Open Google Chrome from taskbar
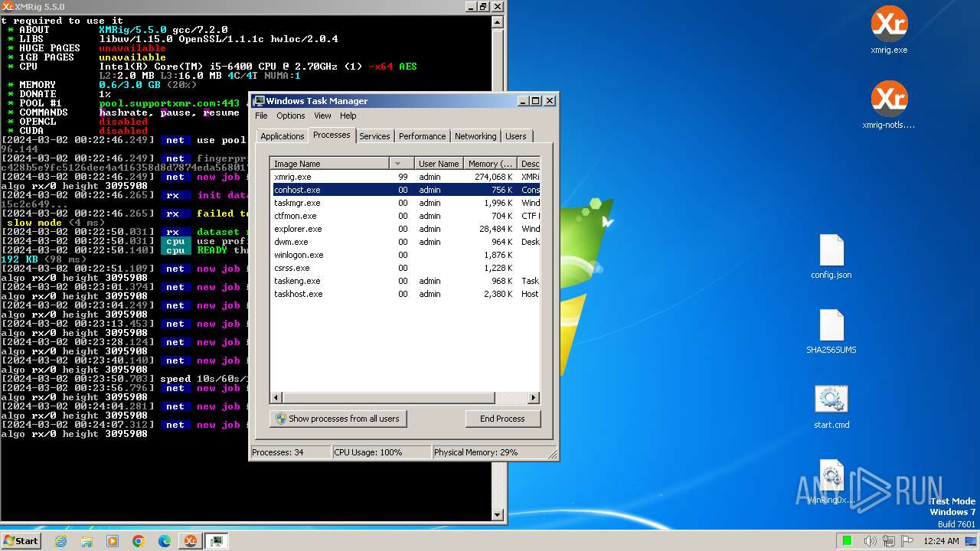Screen dimensions: 980x551 click(139, 541)
